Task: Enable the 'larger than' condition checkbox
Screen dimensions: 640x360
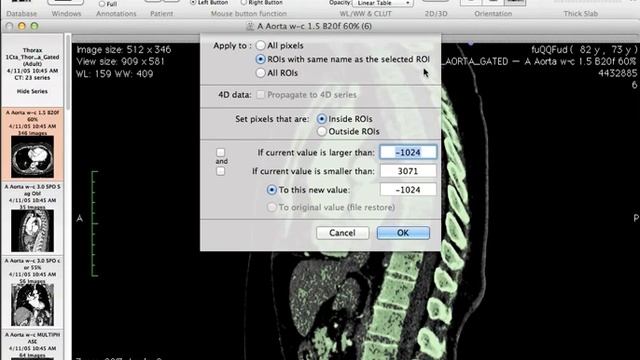Action: (x=220, y=152)
